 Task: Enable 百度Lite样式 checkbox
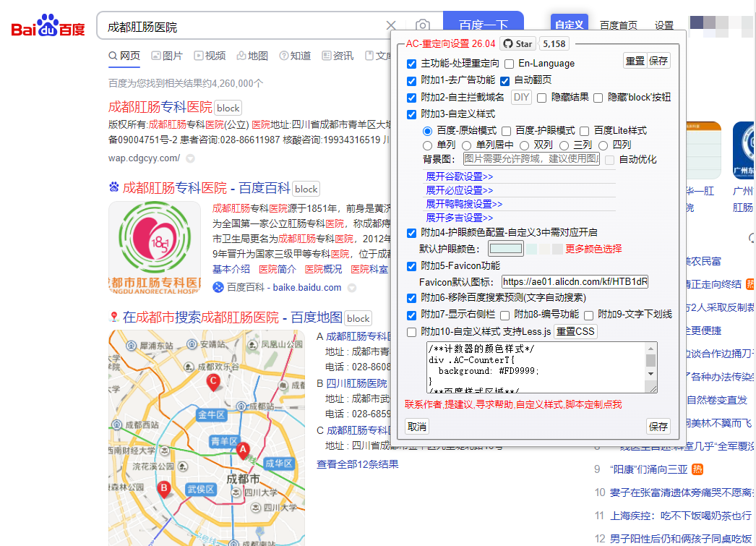click(585, 131)
